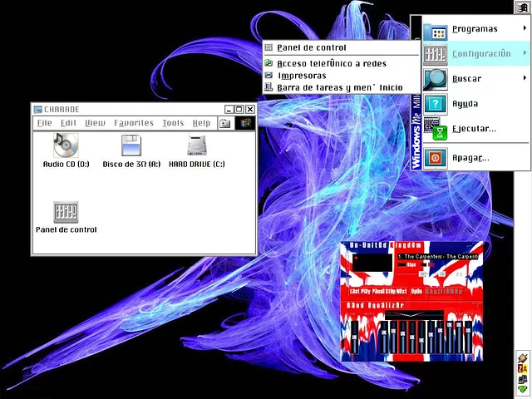Click Apagar... label in Start menu

point(470,158)
